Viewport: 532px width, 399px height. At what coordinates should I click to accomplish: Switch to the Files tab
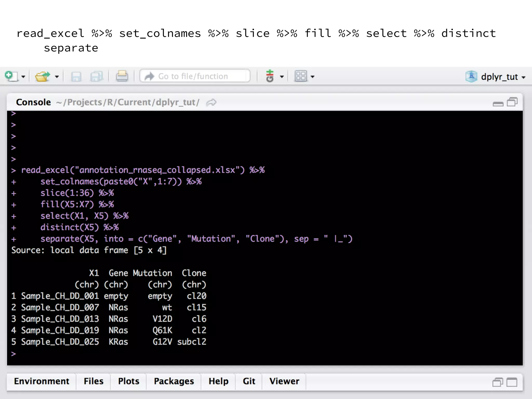94,381
